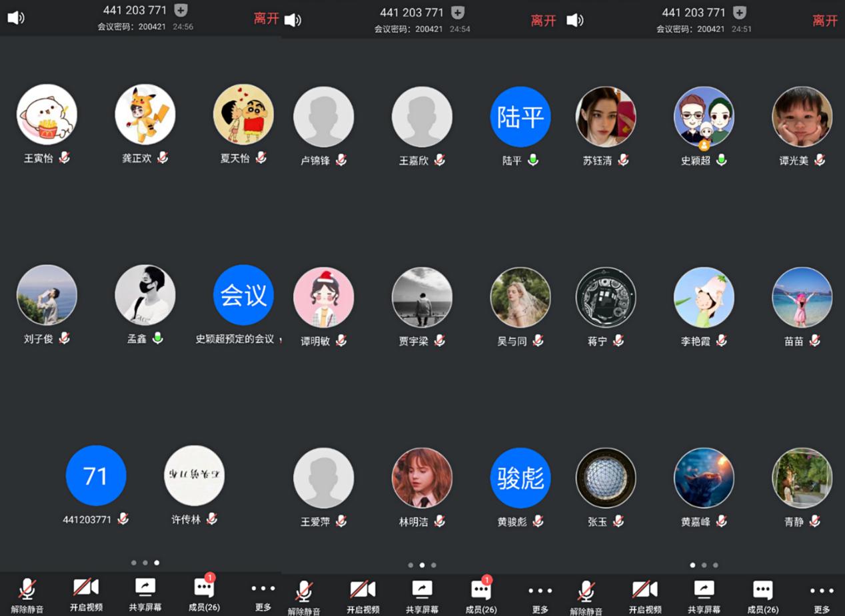Enable 开启视频 on the 24:56 screen

pos(86,593)
